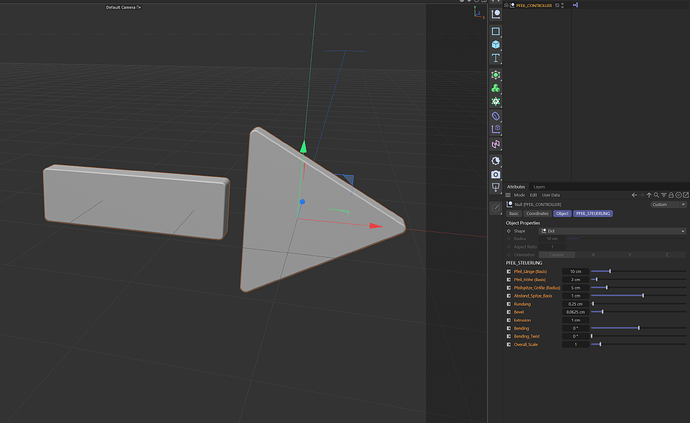The image size is (690, 423).
Task: Click the Default Camera viewport label
Action: coord(121,7)
